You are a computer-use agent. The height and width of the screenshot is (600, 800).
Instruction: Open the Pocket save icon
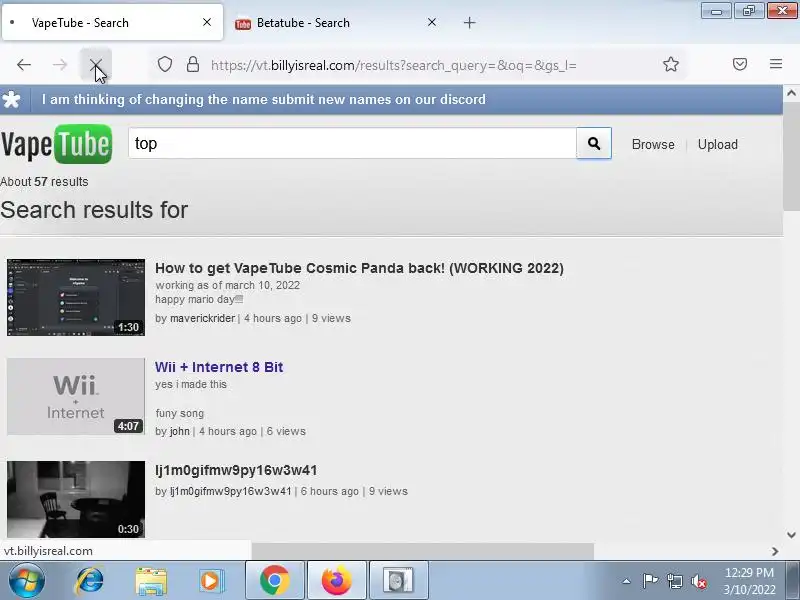[740, 64]
